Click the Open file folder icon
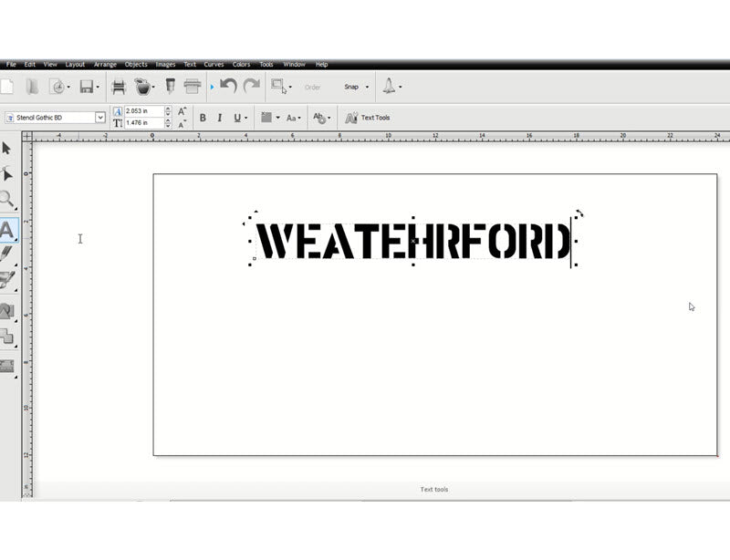The width and height of the screenshot is (730, 560). 32,87
